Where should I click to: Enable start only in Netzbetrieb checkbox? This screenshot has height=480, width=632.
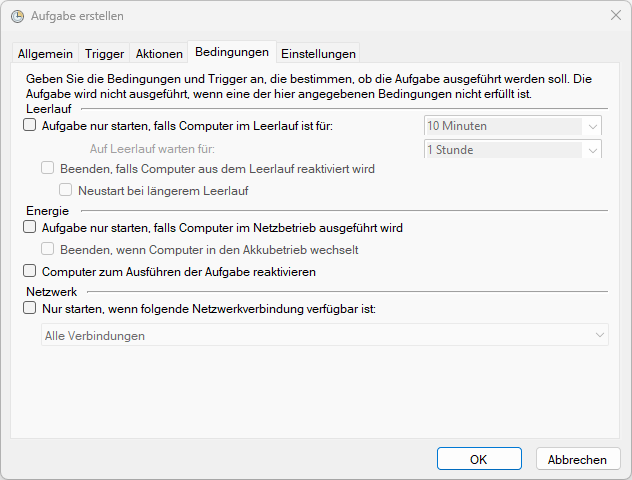point(29,227)
